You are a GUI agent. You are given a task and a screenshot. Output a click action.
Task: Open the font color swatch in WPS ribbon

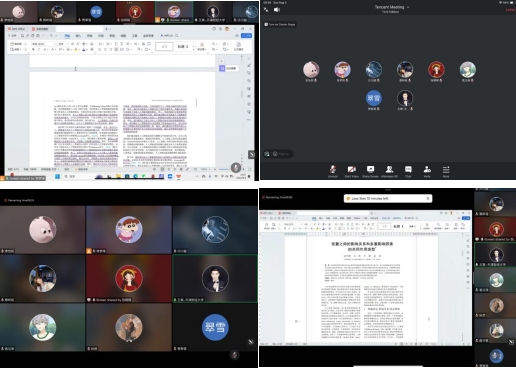click(x=84, y=50)
